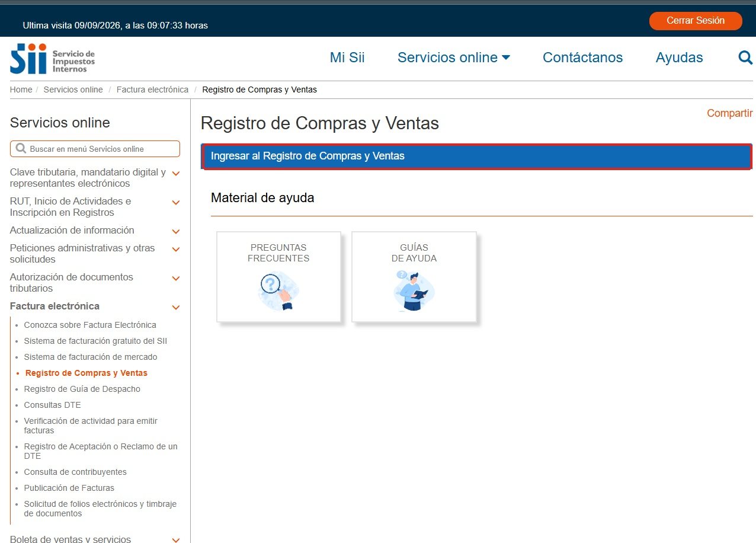The width and height of the screenshot is (756, 543).
Task: Select Actualización de información in sidebar
Action: pyautogui.click(x=72, y=230)
